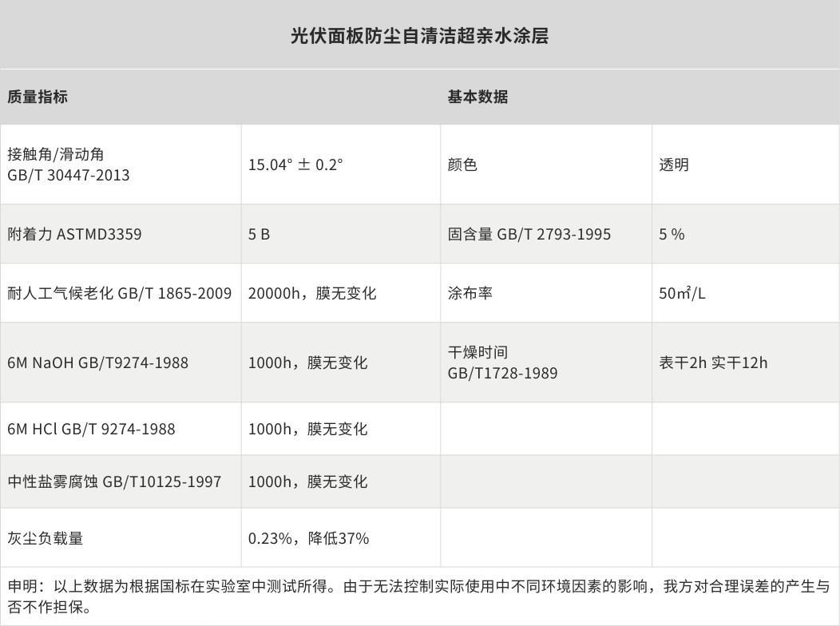Select the 表干2h 实干12h value cell
This screenshot has width=840, height=626.
713,363
